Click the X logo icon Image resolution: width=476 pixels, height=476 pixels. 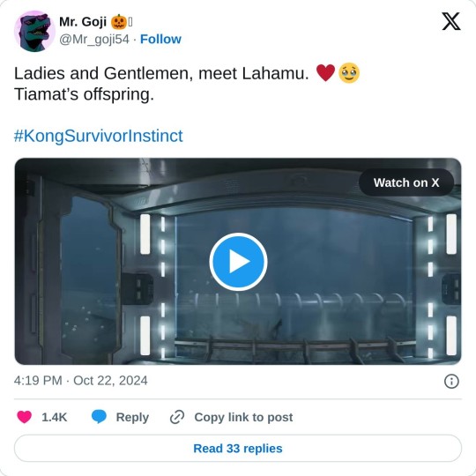(x=451, y=21)
